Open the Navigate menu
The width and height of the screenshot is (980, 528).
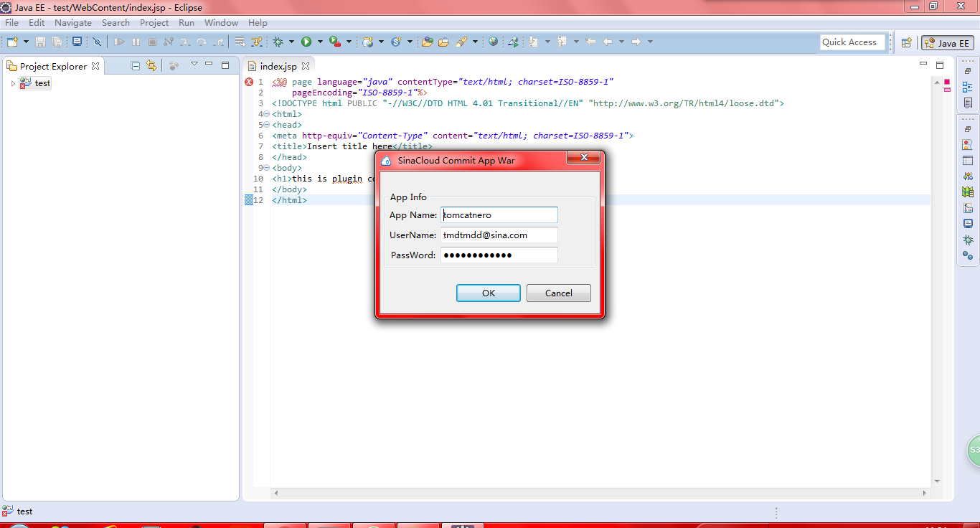point(73,23)
